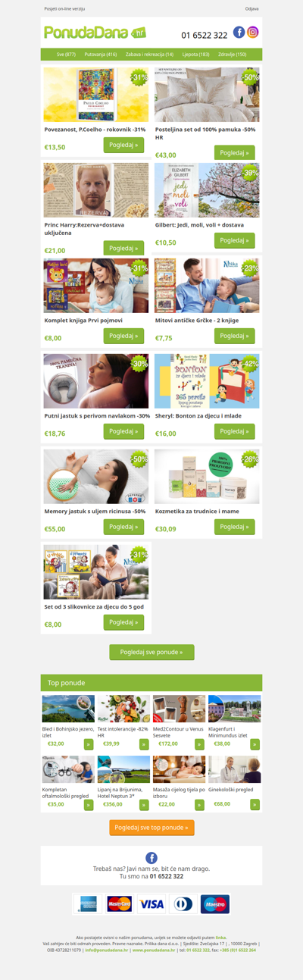Open the Facebook icon in the header

239,33
